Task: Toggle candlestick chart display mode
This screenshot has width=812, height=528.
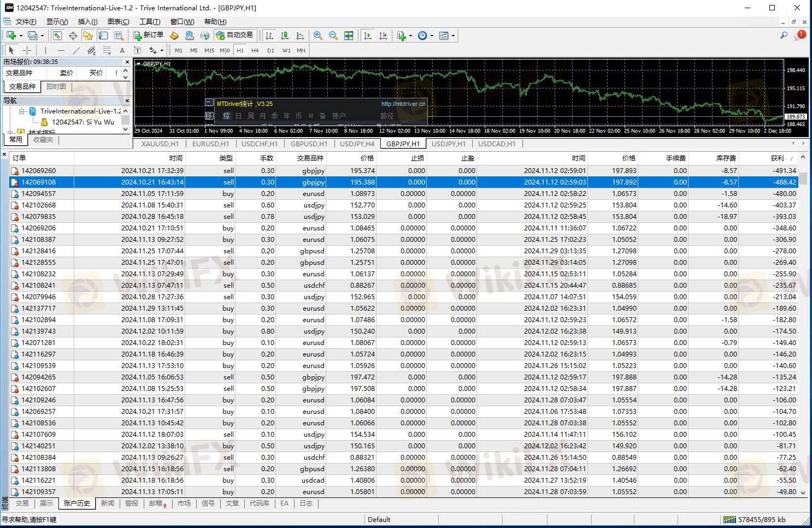Action: [285, 35]
